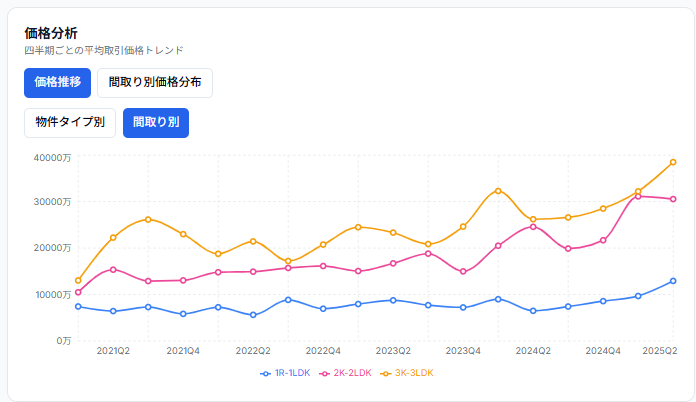Click pink 2K-2LDK point at 2023Q2
The image size is (696, 402).
pos(393,263)
